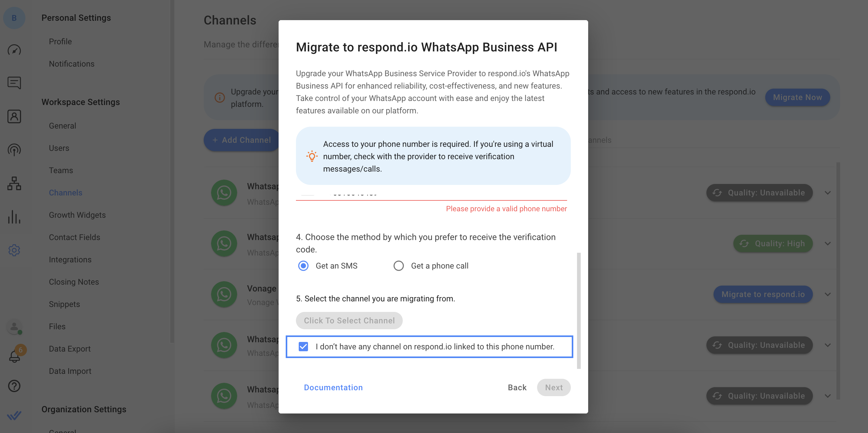Uncheck the no linked channel checkbox
868x433 pixels.
coord(303,346)
